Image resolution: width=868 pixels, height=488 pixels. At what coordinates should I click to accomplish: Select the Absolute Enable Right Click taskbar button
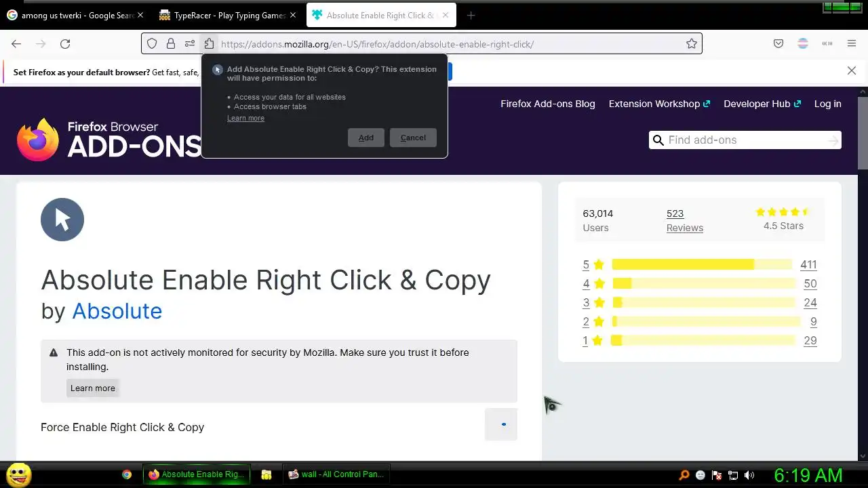coord(197,474)
